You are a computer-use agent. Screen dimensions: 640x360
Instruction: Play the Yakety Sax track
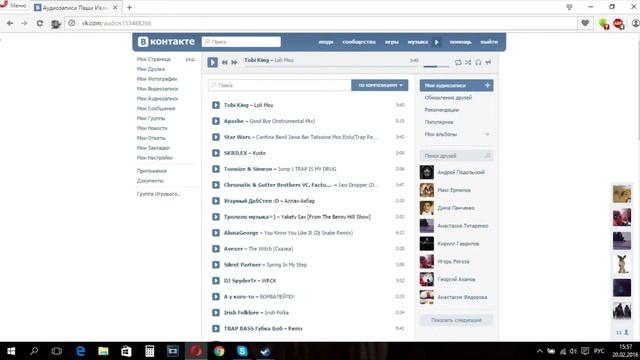tap(216, 217)
